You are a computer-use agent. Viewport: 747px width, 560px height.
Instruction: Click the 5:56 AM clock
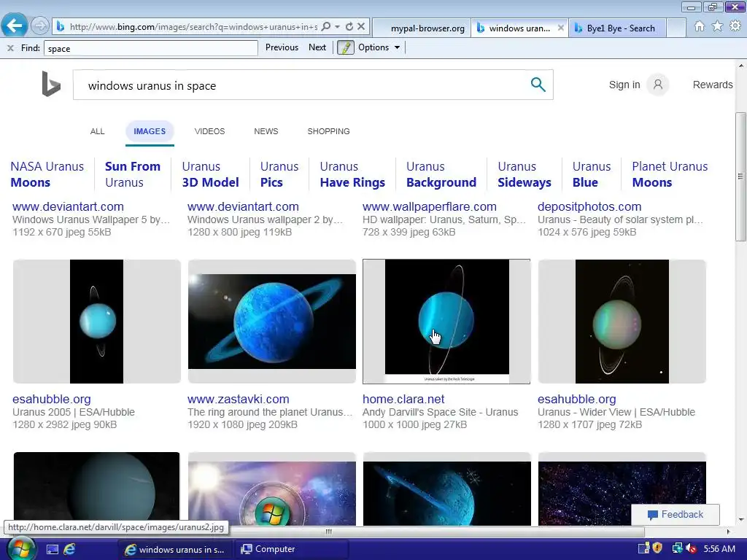tap(719, 549)
